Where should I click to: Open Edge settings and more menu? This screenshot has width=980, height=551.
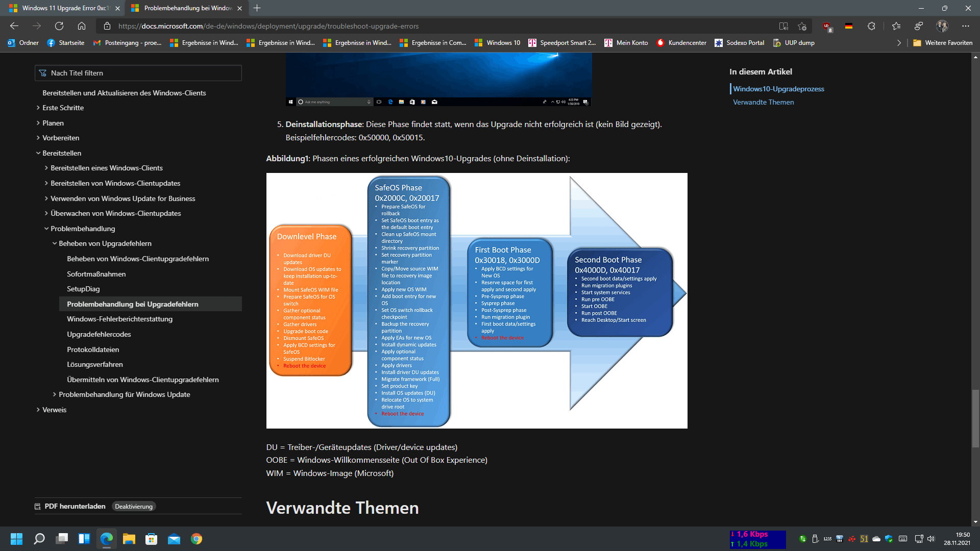pyautogui.click(x=966, y=26)
